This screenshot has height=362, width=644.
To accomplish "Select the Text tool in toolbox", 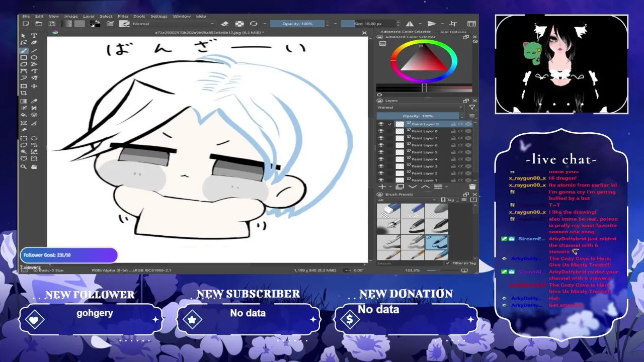I will click(34, 36).
